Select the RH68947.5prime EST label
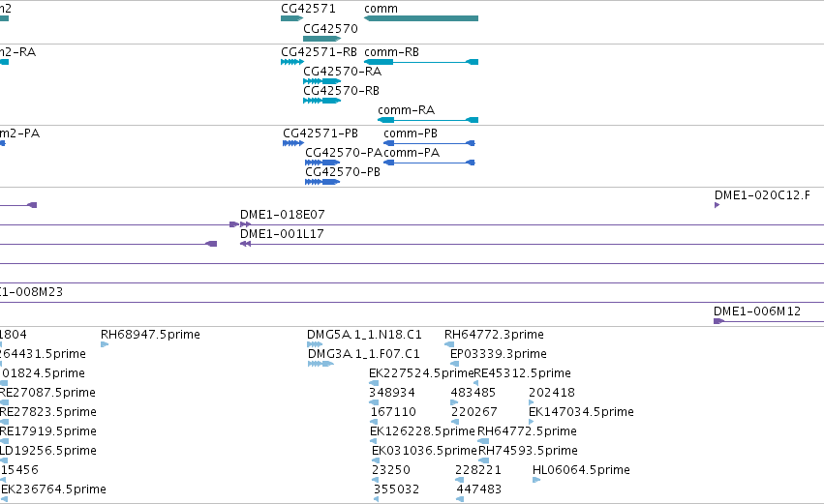This screenshot has height=504, width=824. click(x=150, y=335)
